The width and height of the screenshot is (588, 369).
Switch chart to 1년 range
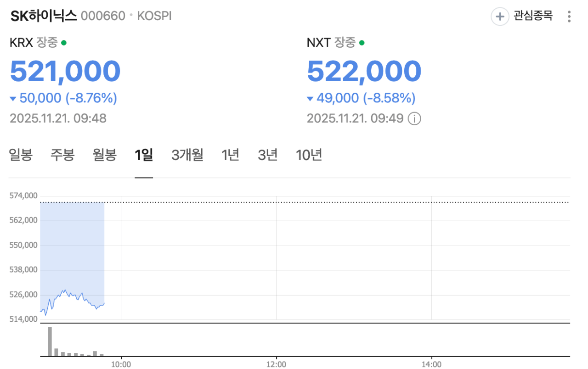[230, 155]
